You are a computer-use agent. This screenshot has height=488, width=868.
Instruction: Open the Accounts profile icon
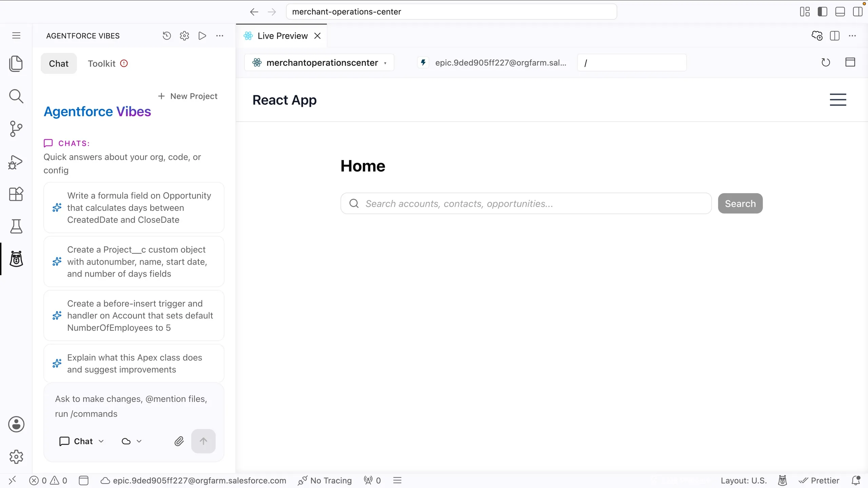click(16, 424)
